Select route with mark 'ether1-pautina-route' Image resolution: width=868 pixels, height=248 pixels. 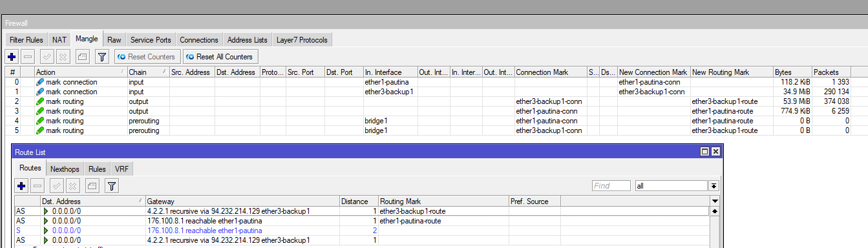(362, 221)
